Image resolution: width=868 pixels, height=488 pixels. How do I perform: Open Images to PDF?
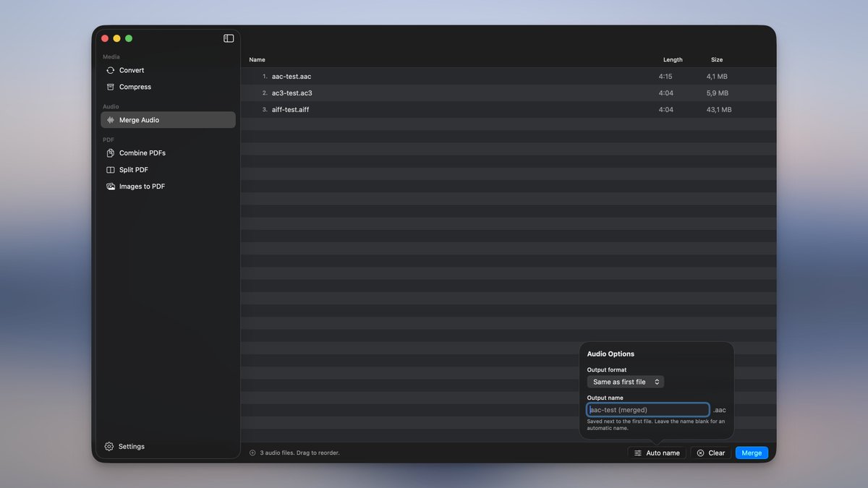click(168, 187)
